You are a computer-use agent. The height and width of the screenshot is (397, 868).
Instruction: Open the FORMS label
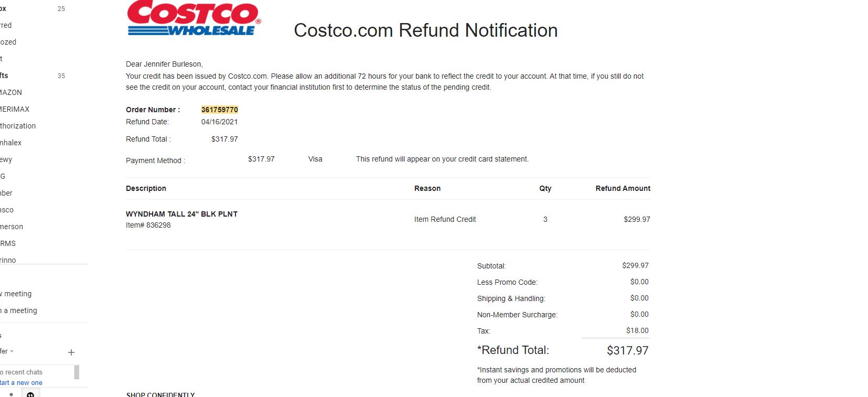[8, 243]
